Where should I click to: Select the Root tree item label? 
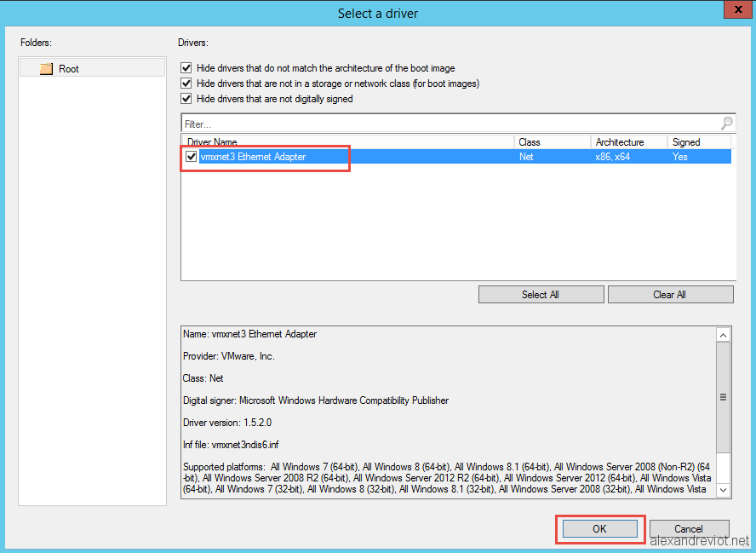(68, 69)
